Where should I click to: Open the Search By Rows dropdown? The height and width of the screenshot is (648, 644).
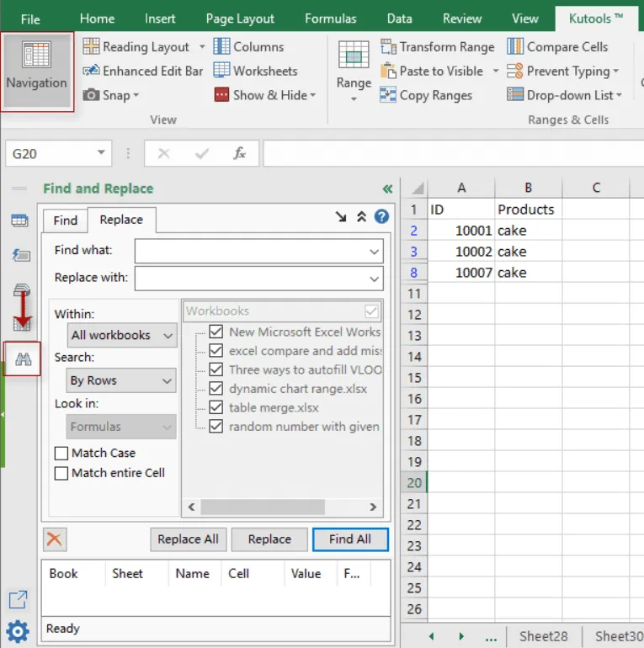click(120, 380)
